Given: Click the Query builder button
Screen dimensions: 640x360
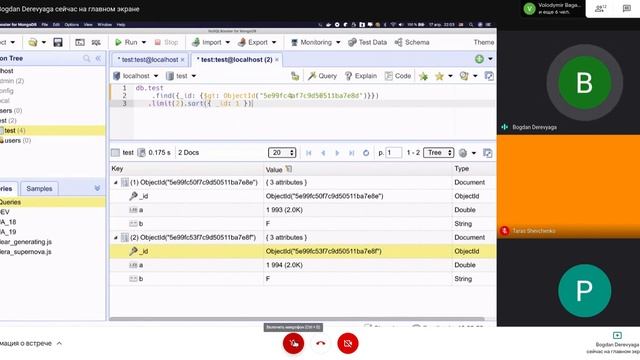Looking at the screenshot, I should tap(322, 76).
